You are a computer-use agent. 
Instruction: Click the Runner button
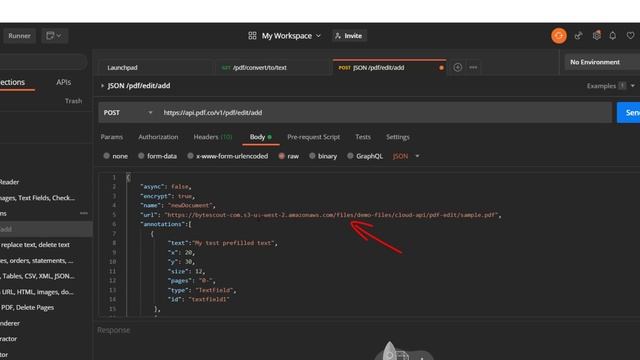19,36
